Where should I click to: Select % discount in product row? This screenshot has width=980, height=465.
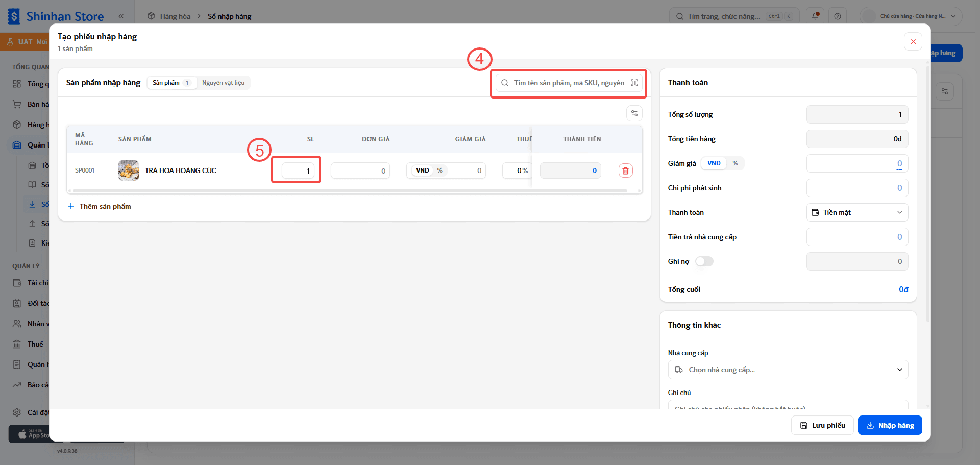pos(439,170)
